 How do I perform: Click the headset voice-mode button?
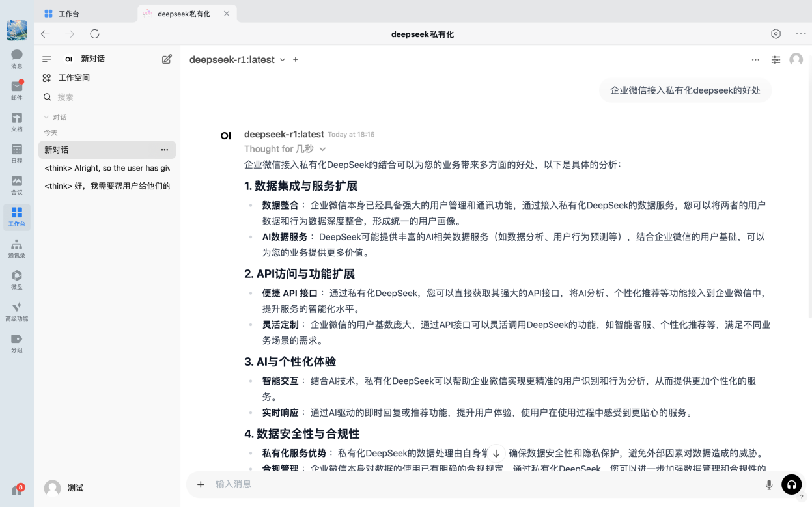pos(792,484)
